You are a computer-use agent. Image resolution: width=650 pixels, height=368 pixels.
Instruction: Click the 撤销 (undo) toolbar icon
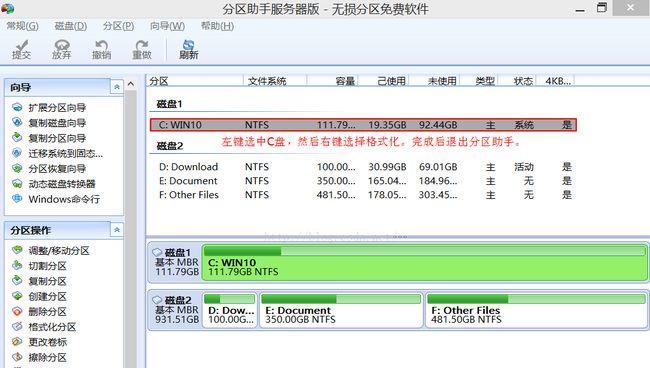(102, 49)
